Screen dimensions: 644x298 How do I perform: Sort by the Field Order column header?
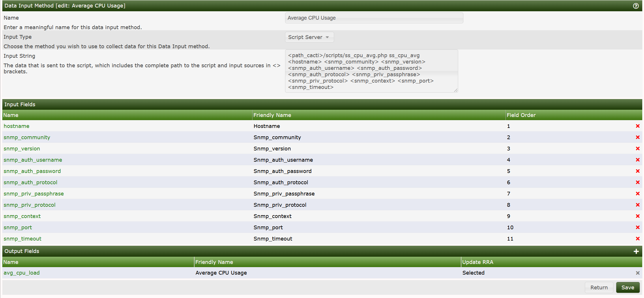click(521, 115)
